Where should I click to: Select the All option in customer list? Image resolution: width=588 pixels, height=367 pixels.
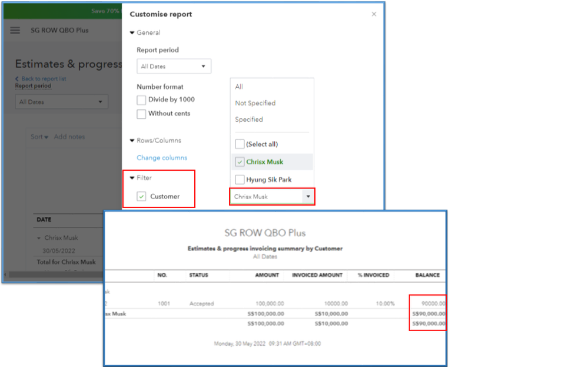point(239,87)
